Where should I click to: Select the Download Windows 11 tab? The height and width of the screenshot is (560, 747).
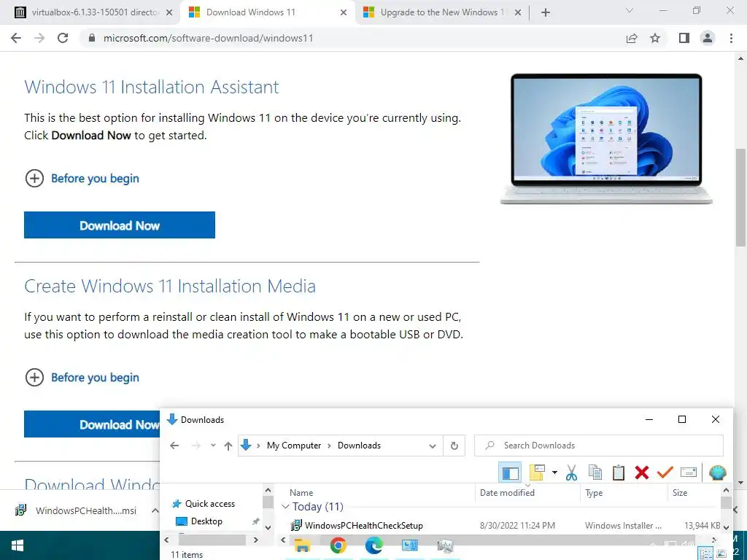[x=267, y=13]
